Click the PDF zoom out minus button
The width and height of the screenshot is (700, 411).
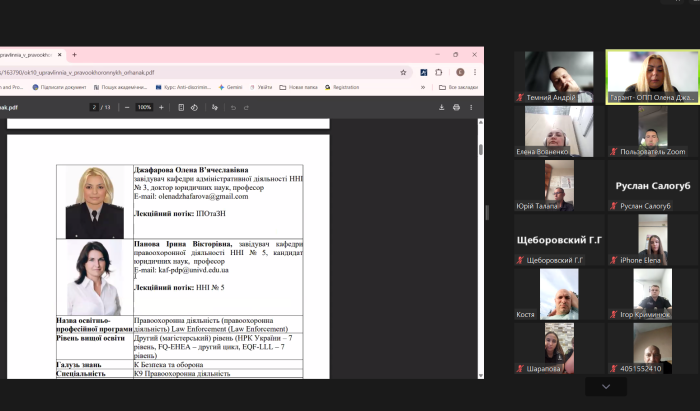[127, 107]
